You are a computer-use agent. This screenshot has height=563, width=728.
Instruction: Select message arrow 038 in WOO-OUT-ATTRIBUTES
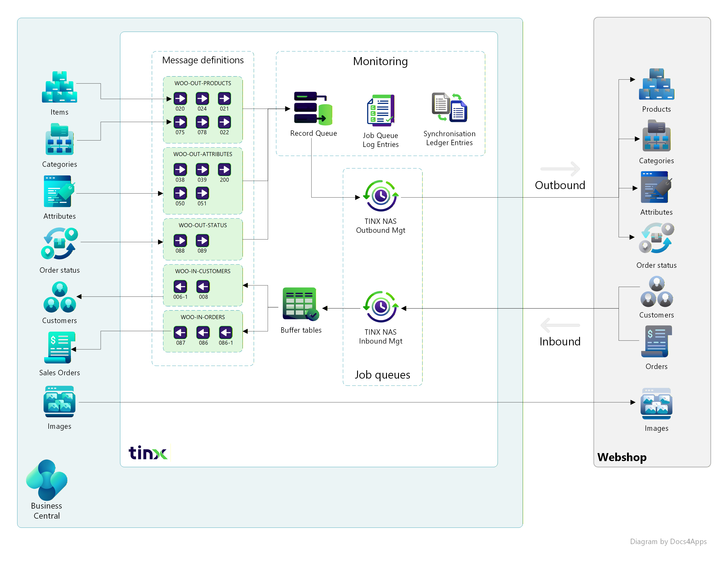pos(180,169)
